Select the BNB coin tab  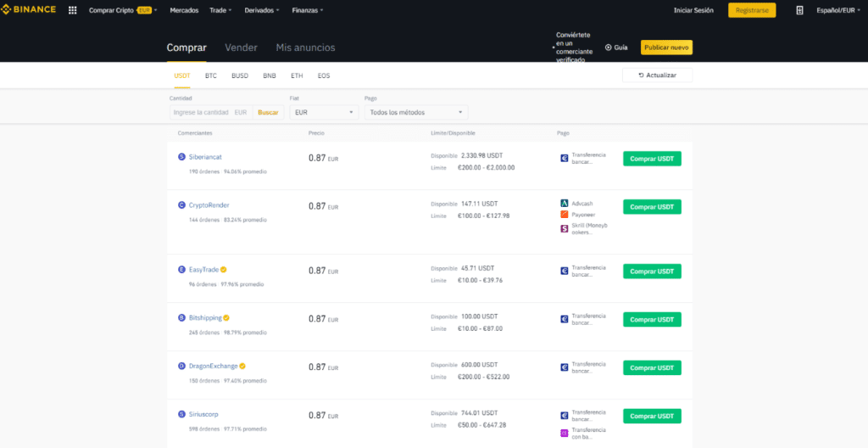point(269,76)
